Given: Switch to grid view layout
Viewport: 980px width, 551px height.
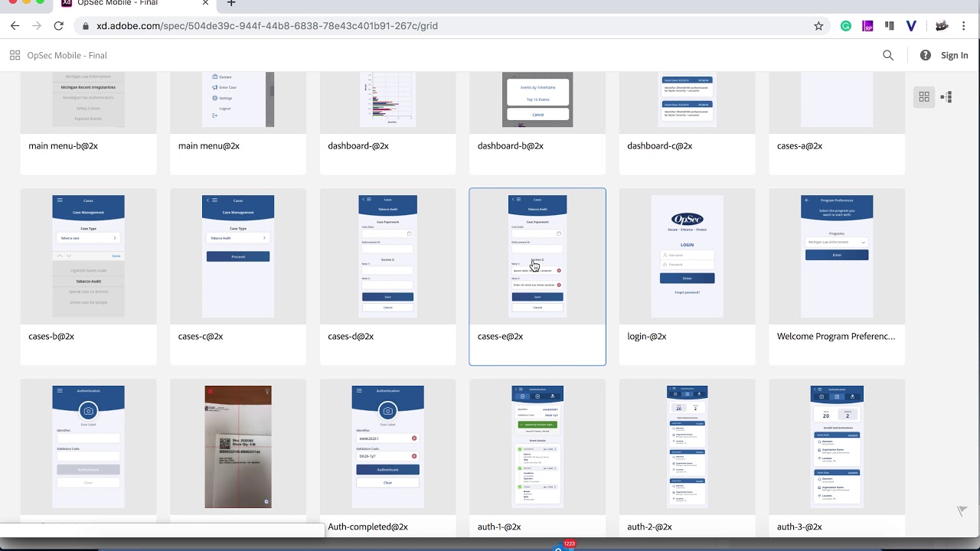Looking at the screenshot, I should click(x=924, y=96).
